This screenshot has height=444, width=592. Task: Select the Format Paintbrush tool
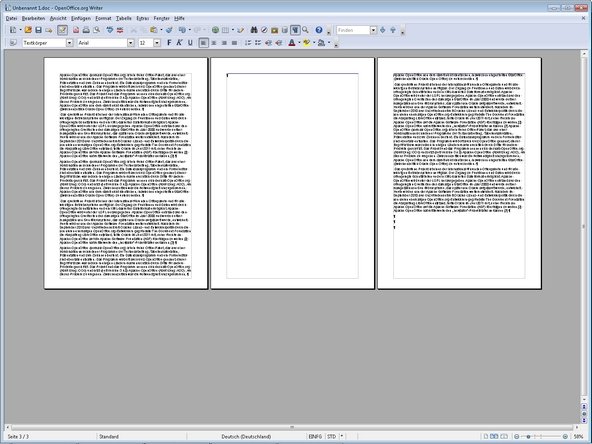coord(169,30)
